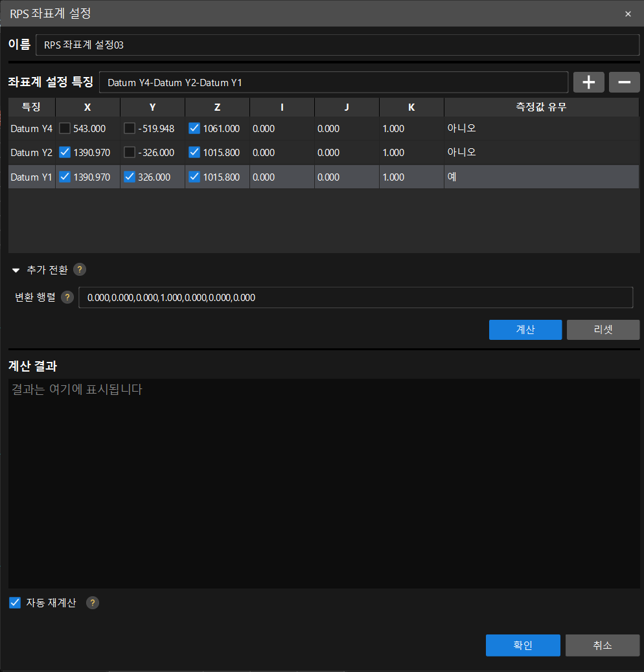
Task: Uncheck X checkbox for Datum Y2
Action: point(65,152)
